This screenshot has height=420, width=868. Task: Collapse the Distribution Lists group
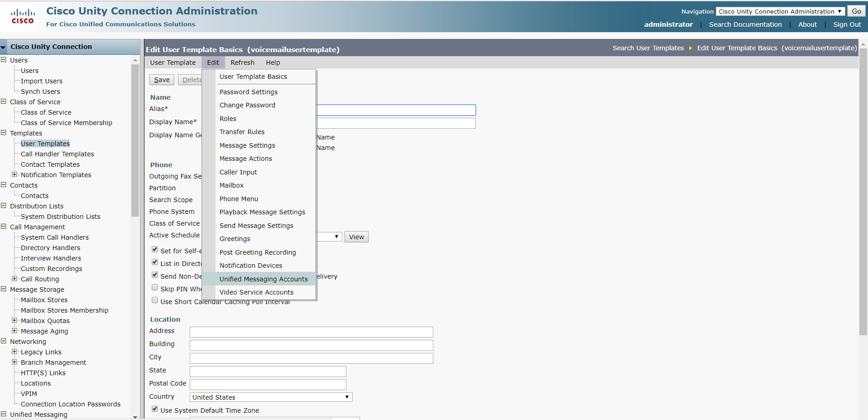4,206
